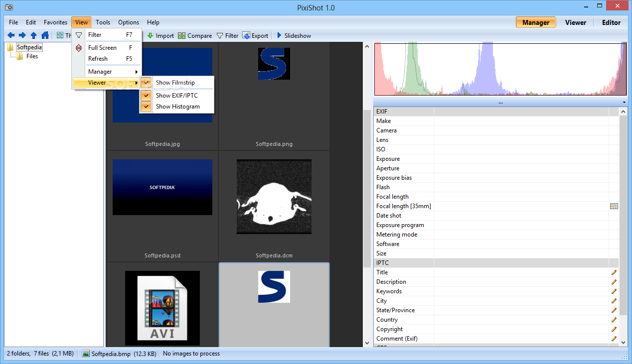Open the Tools menu
The image size is (632, 364).
[x=103, y=22]
